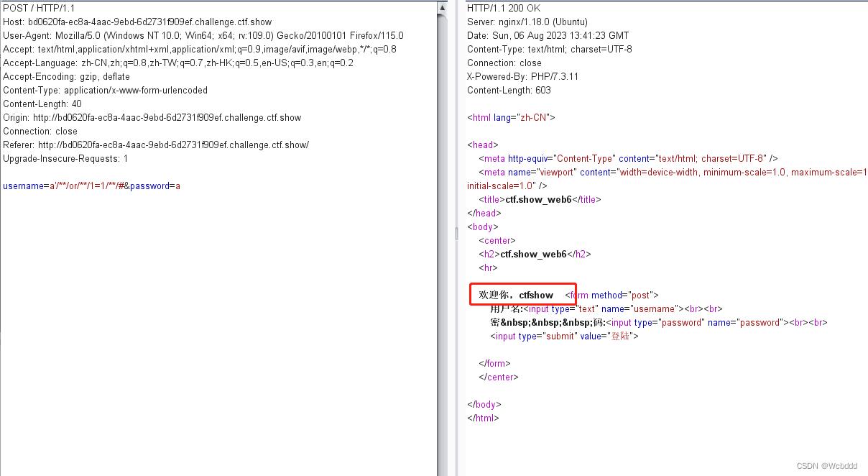This screenshot has height=476, width=868.
Task: Click the meta http-equiv Content-Type line
Action: [629, 158]
